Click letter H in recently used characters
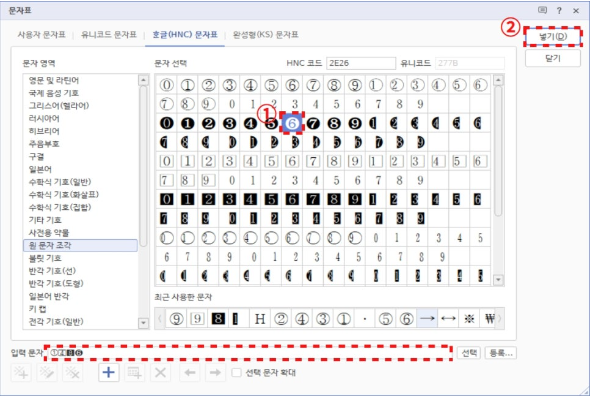 260,319
